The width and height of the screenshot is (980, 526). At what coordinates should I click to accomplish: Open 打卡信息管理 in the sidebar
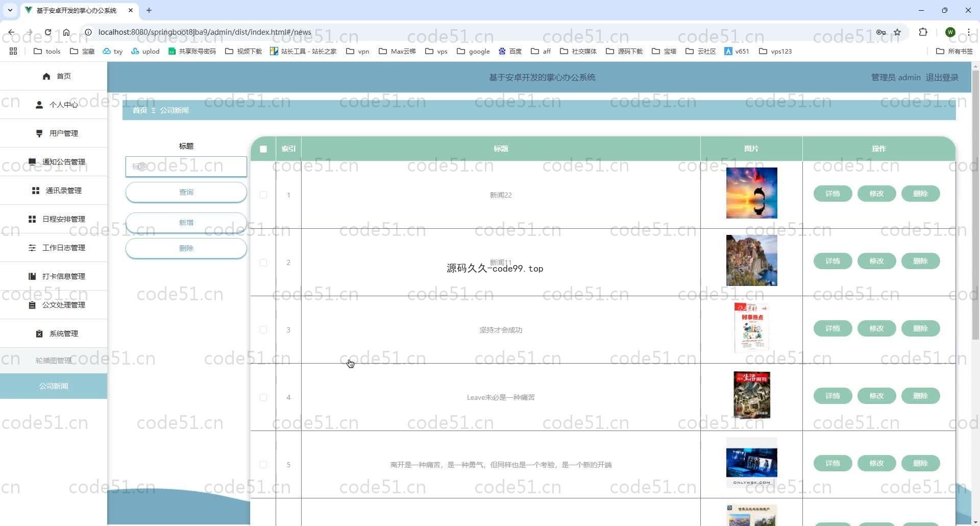pos(54,276)
